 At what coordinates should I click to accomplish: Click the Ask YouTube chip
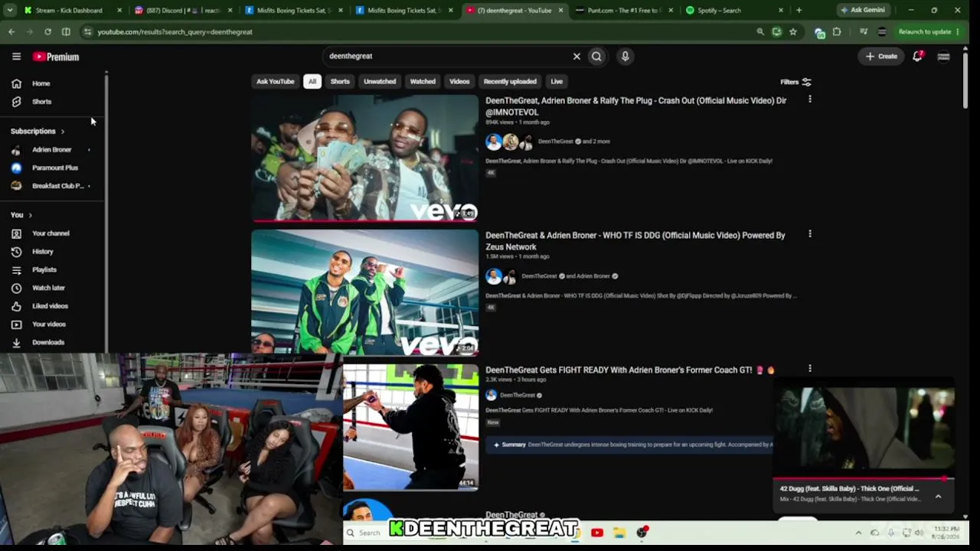pyautogui.click(x=275, y=81)
